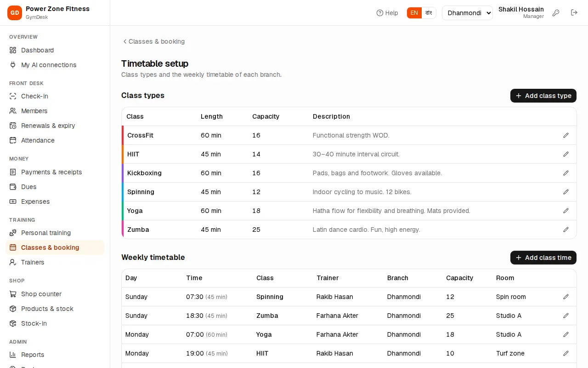Viewport: 588px width, 368px height.
Task: Click the key icon in the header
Action: pyautogui.click(x=556, y=13)
